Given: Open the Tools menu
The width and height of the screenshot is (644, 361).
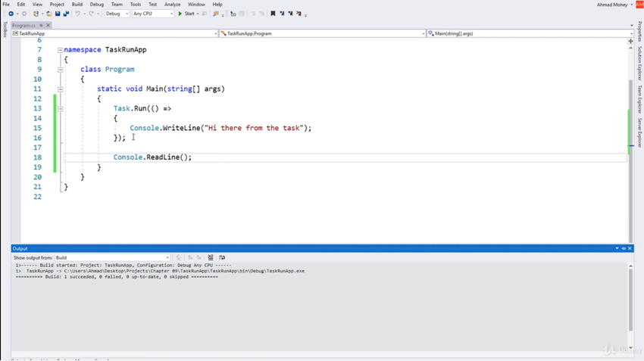Looking at the screenshot, I should click(136, 4).
